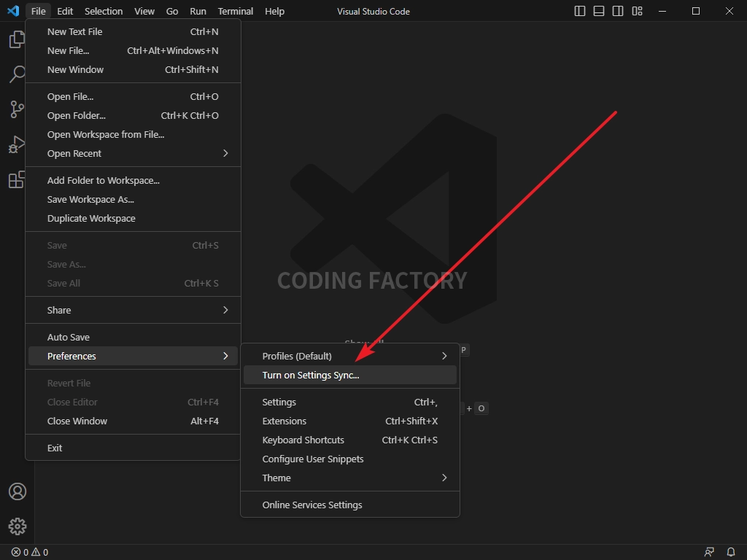Choose Save Workspace As...
This screenshot has width=747, height=560.
coord(133,200)
